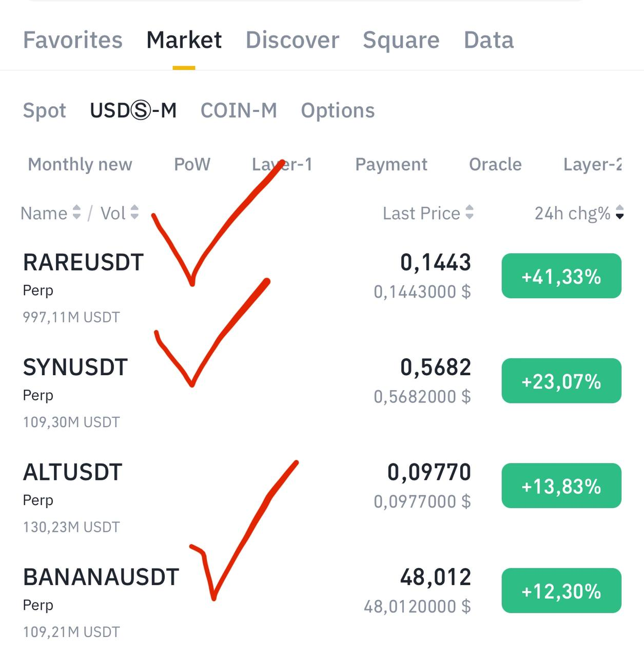Open RAREUSDT perpetual contract row
644x657 pixels.
pyautogui.click(x=84, y=263)
